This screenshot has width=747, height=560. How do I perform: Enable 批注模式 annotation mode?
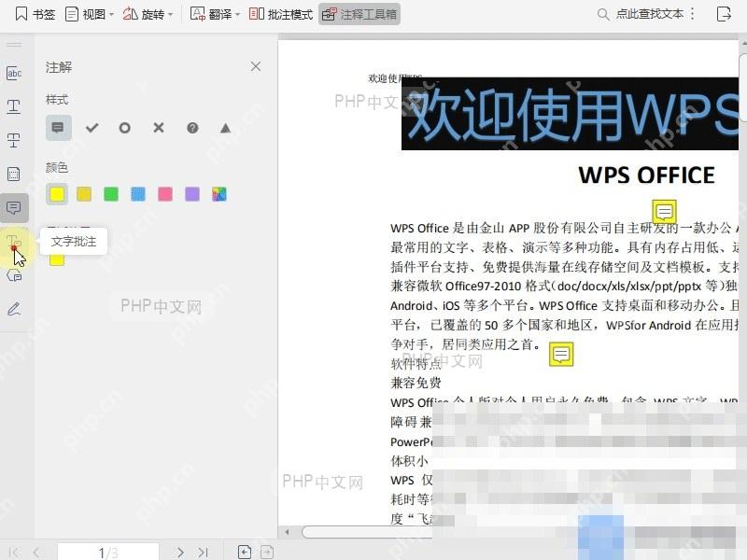[281, 14]
